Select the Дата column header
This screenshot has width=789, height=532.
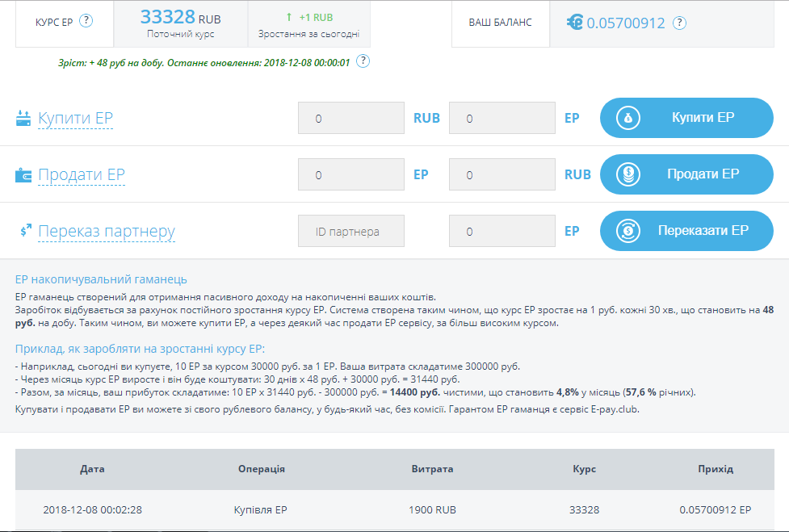pyautogui.click(x=92, y=469)
